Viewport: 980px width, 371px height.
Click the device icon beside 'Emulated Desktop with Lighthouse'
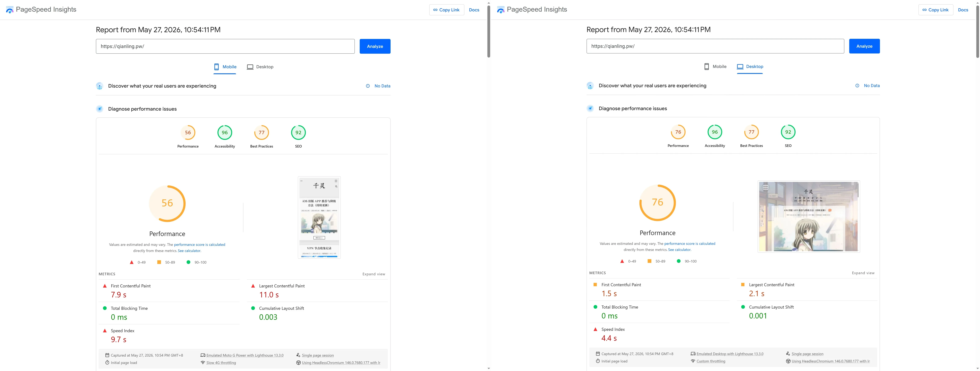[x=693, y=354]
